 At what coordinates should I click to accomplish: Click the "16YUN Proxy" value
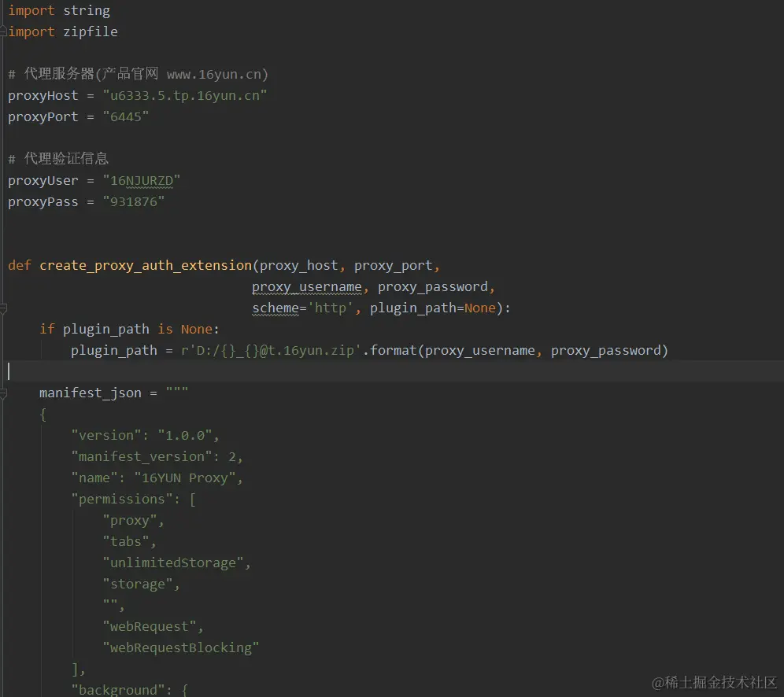coord(184,478)
